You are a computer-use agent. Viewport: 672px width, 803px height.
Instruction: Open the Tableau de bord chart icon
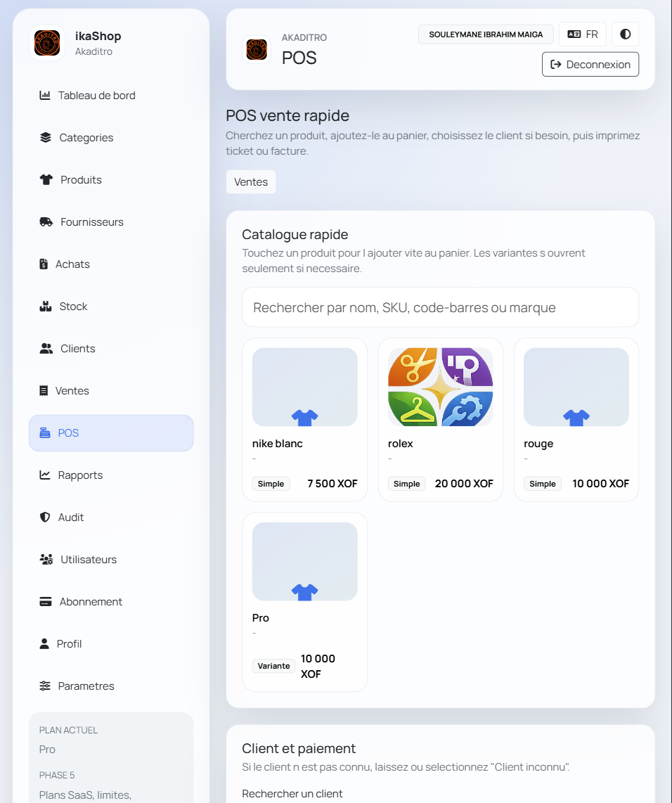pyautogui.click(x=45, y=96)
